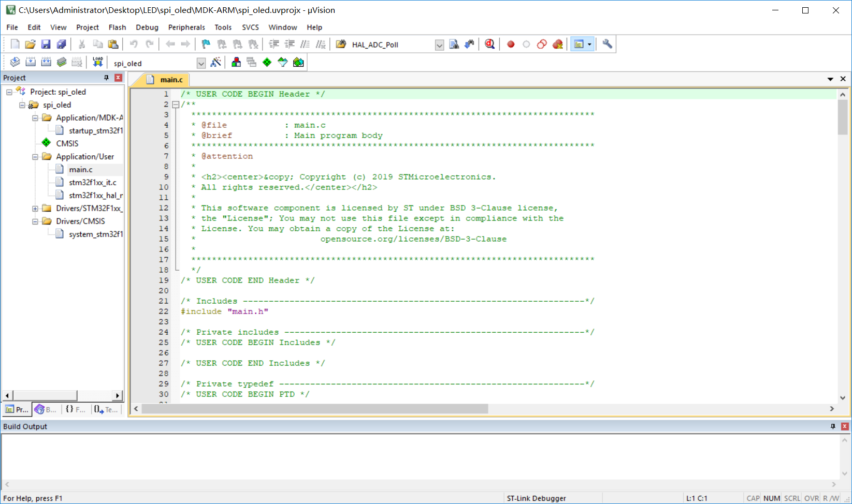Select startup_stm32f1 file in project tree
The height and width of the screenshot is (504, 852).
(96, 131)
